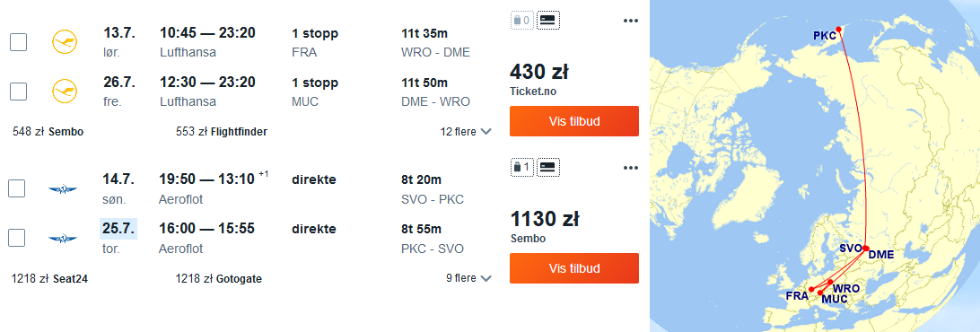Viewport: 980px width, 332px height.
Task: Click the payment card icon above 1130 zł
Action: pos(548,167)
